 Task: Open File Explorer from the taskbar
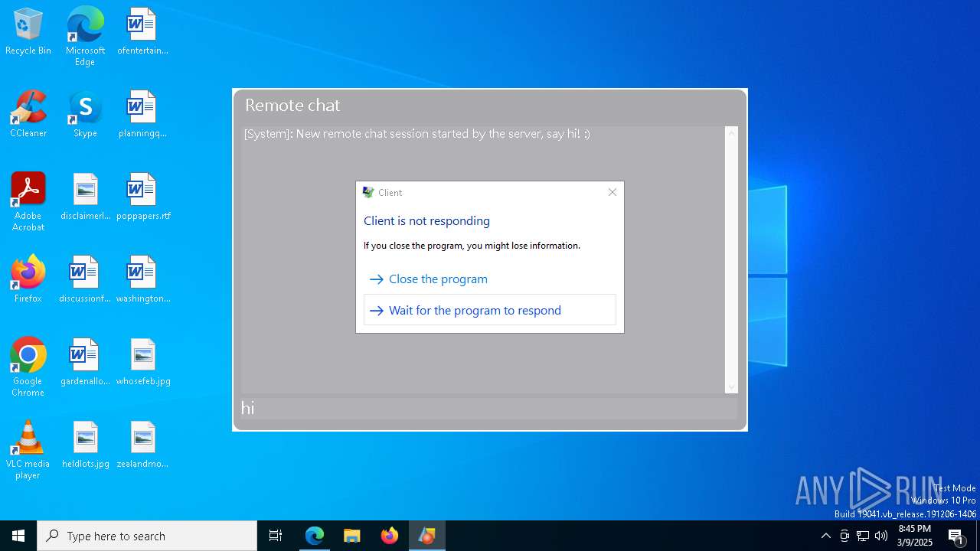click(351, 536)
